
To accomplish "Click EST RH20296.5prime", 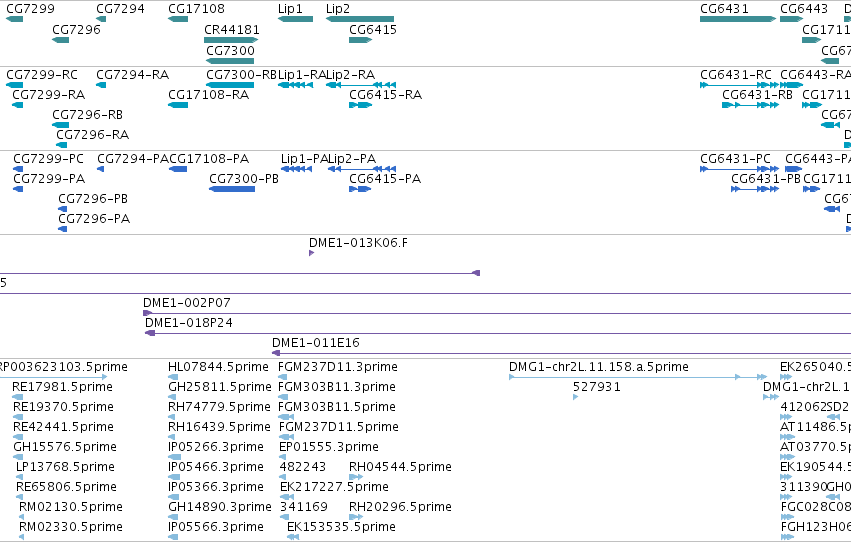I will click(356, 518).
